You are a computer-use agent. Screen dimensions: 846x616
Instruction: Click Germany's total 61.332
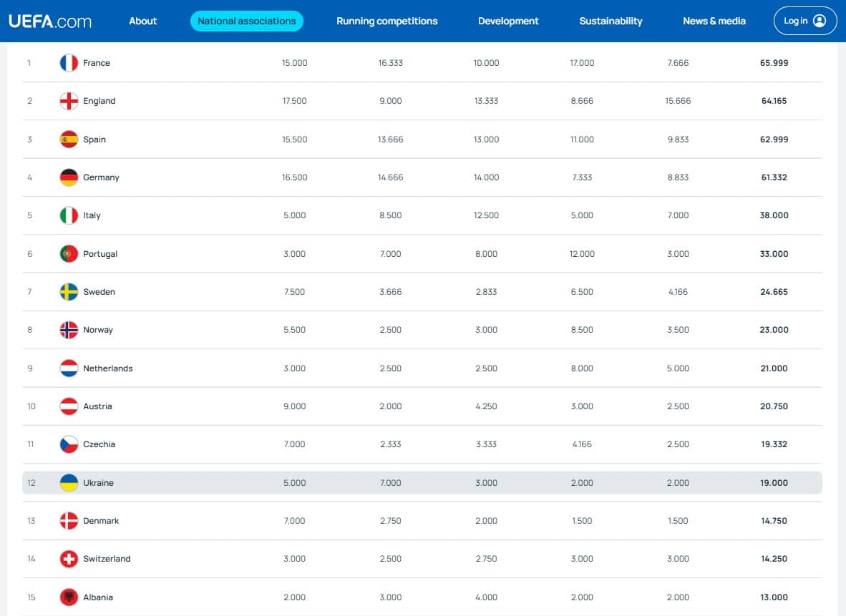click(774, 177)
